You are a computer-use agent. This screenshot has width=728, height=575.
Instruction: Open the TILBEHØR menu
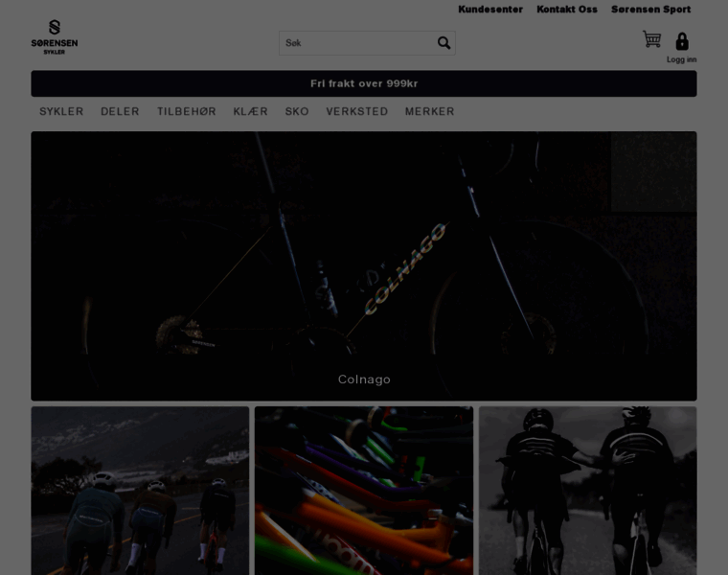coord(187,111)
